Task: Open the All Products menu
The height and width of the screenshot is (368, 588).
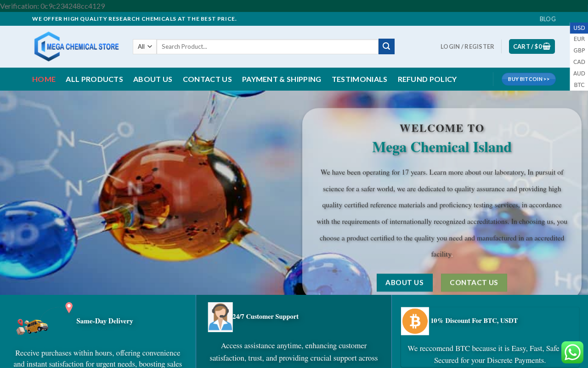Action: (94, 79)
